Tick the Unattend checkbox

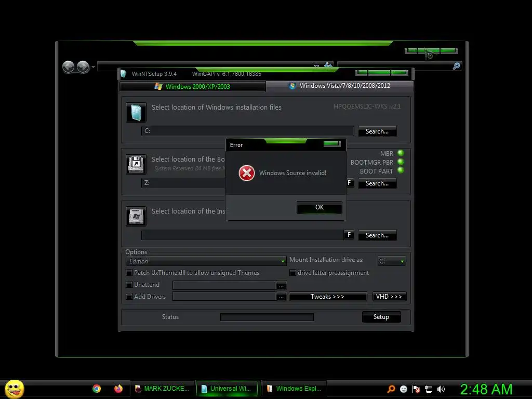click(x=129, y=285)
